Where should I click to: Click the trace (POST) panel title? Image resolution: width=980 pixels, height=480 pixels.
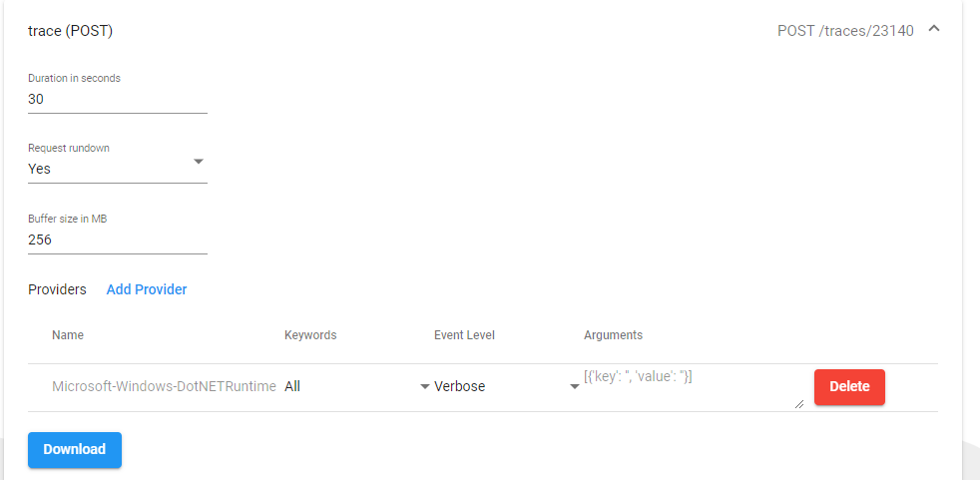click(x=70, y=31)
